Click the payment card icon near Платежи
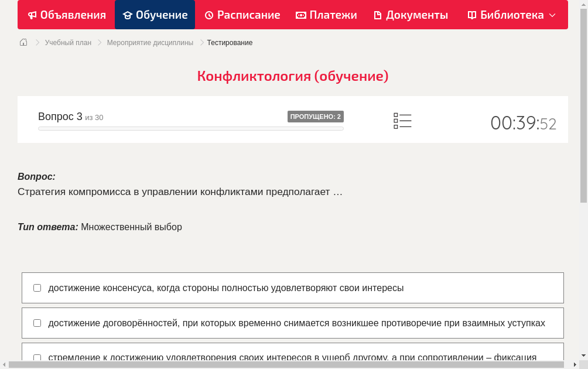 click(300, 15)
